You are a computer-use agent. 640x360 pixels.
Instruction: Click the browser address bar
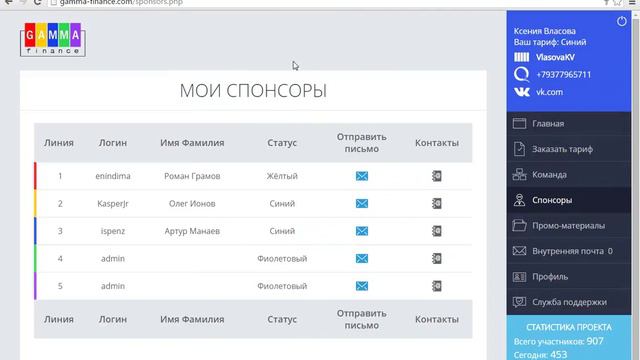click(x=322, y=2)
